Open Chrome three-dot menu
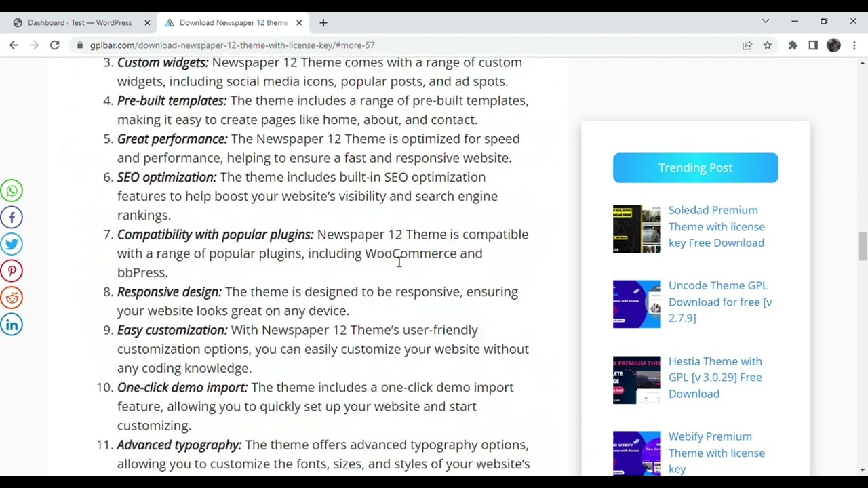Screen dimensions: 868x488 coord(854,45)
